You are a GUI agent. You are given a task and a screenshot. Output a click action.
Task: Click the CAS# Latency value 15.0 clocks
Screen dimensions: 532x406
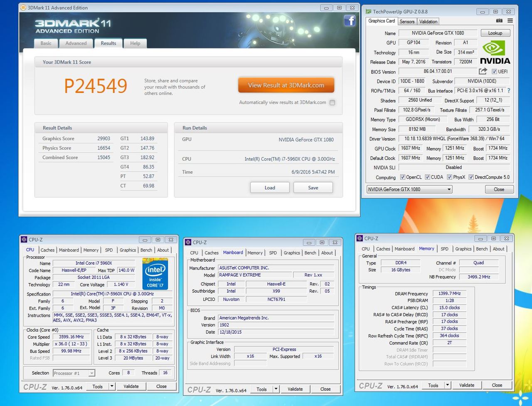pos(449,308)
